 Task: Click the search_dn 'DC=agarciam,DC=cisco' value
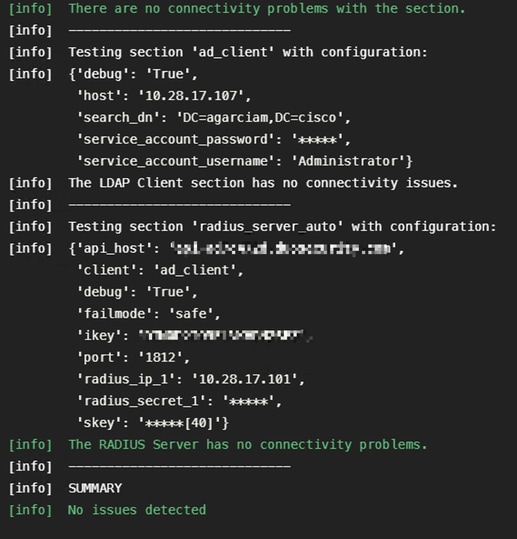coord(260,118)
